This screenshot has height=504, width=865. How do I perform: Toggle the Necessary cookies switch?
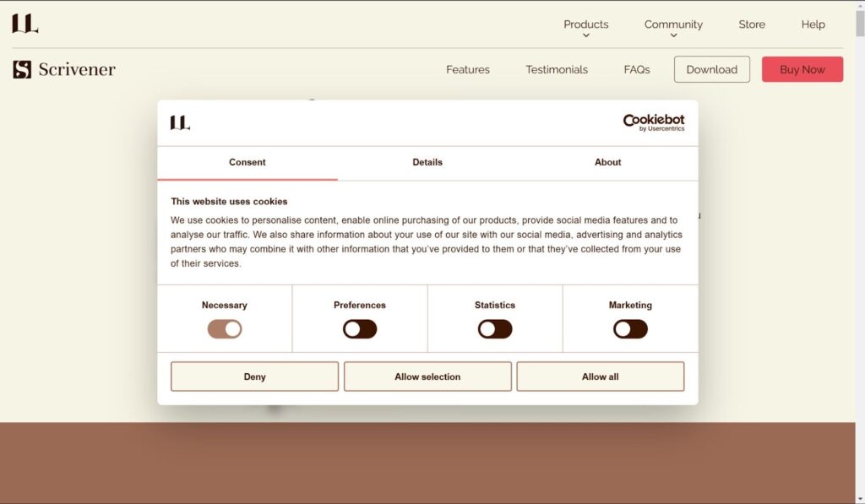225,329
